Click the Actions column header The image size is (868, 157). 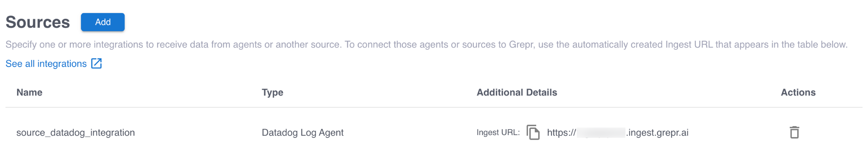798,93
